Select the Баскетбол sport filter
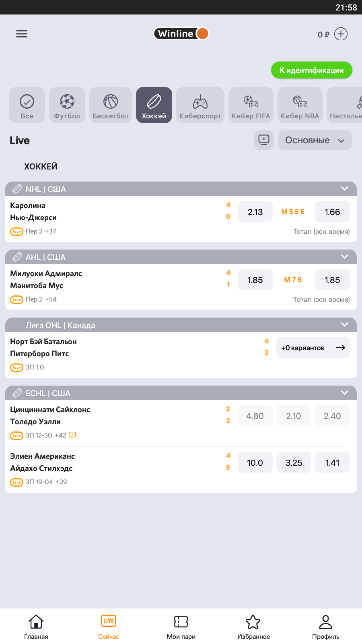Image resolution: width=362 pixels, height=644 pixels. (111, 105)
